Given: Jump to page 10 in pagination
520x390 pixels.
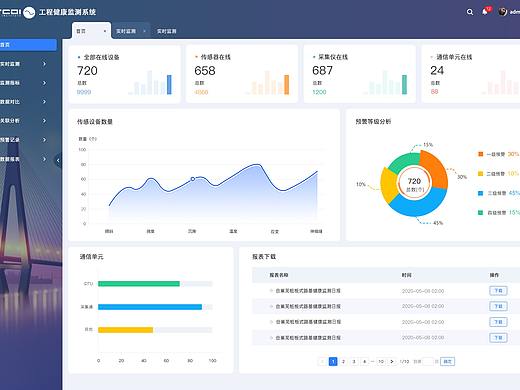Looking at the screenshot, I should pyautogui.click(x=381, y=361).
